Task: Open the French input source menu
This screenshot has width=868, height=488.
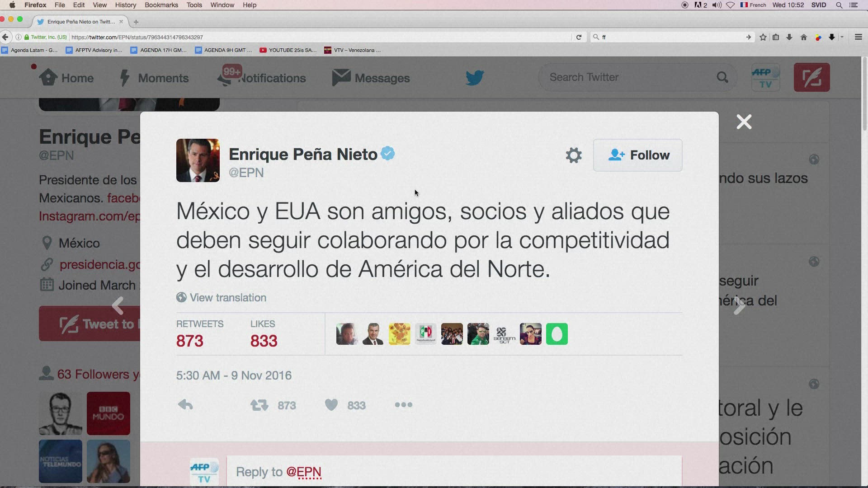Action: [753, 5]
